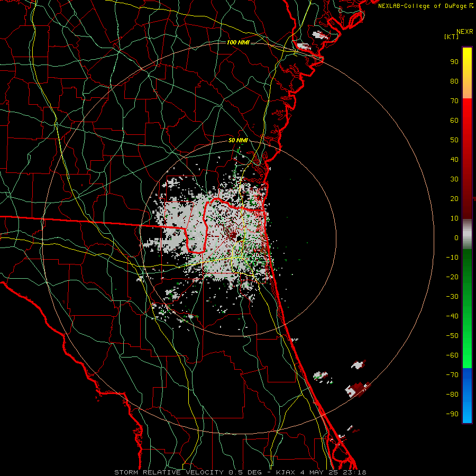
Task: Click the -60 scale value
Action: pos(452,355)
